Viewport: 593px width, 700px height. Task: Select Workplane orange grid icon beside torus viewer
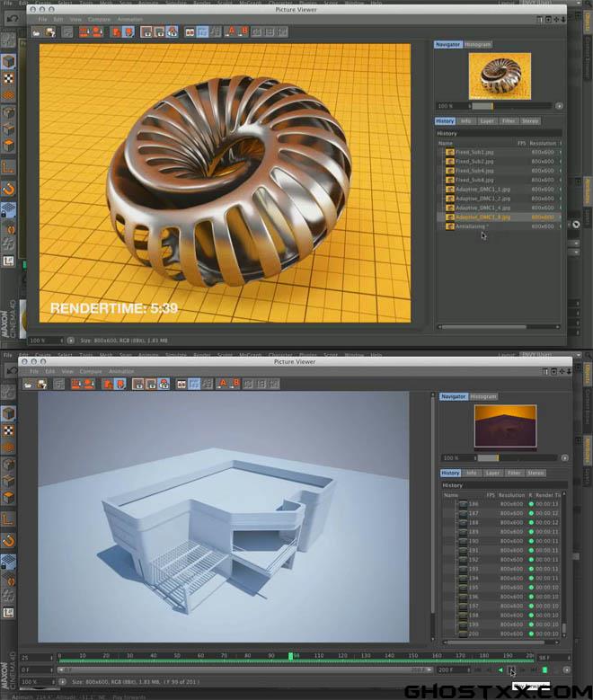coord(8,94)
